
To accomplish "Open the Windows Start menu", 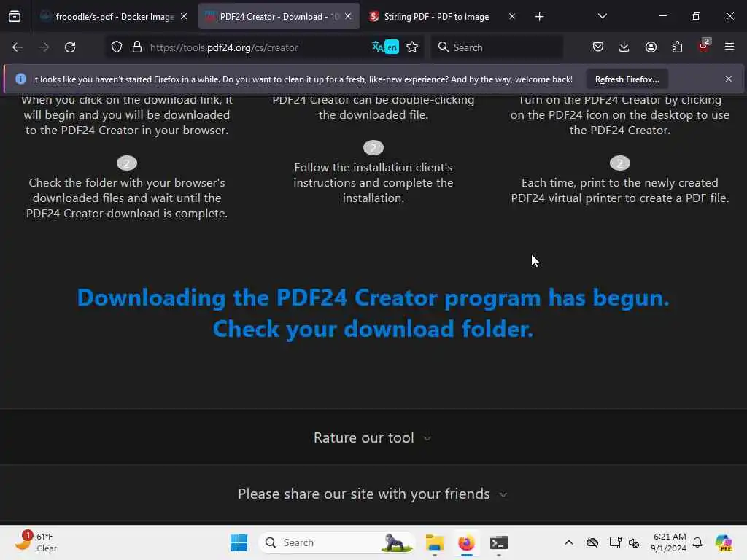I will [239, 542].
